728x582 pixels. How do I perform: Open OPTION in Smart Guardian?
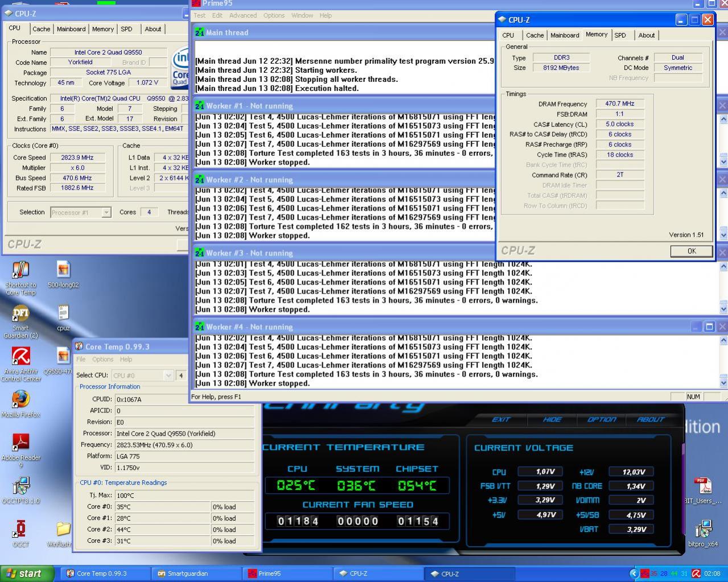(x=602, y=419)
